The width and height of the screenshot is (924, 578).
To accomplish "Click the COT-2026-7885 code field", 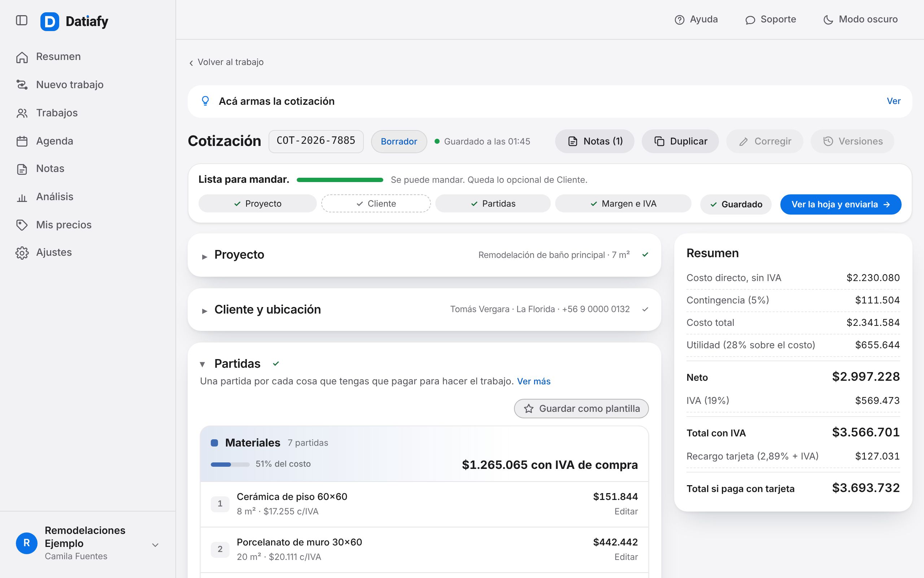I will (x=316, y=141).
